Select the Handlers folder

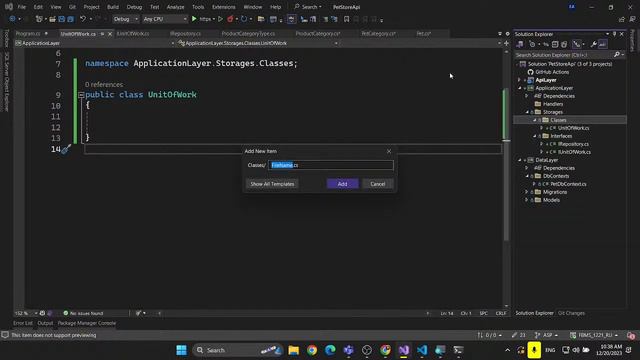coord(553,104)
